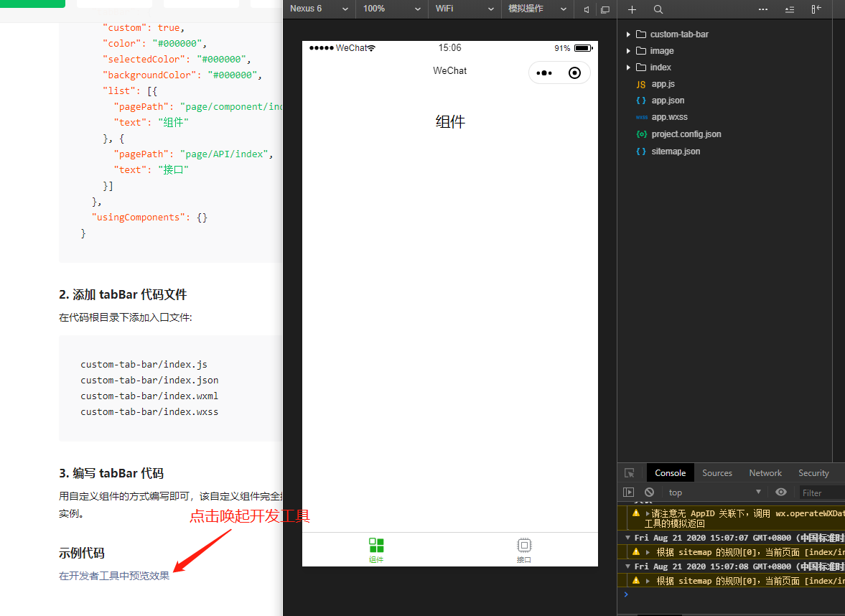The image size is (845, 616).
Task: Add a new file with plus icon
Action: point(632,9)
